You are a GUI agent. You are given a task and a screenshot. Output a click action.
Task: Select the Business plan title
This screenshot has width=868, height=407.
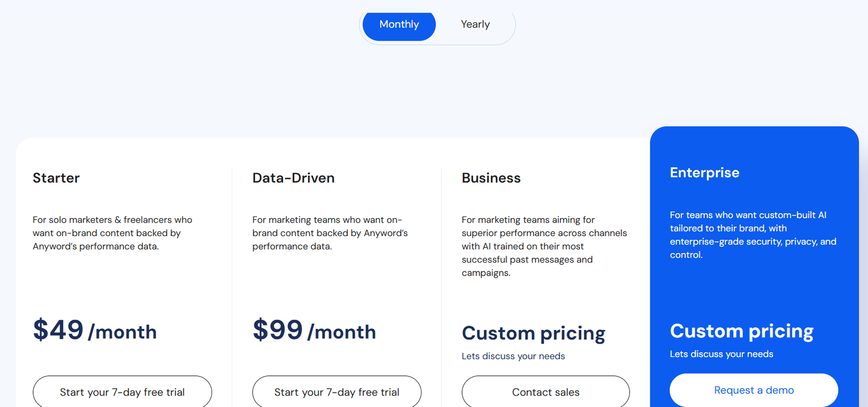(491, 178)
